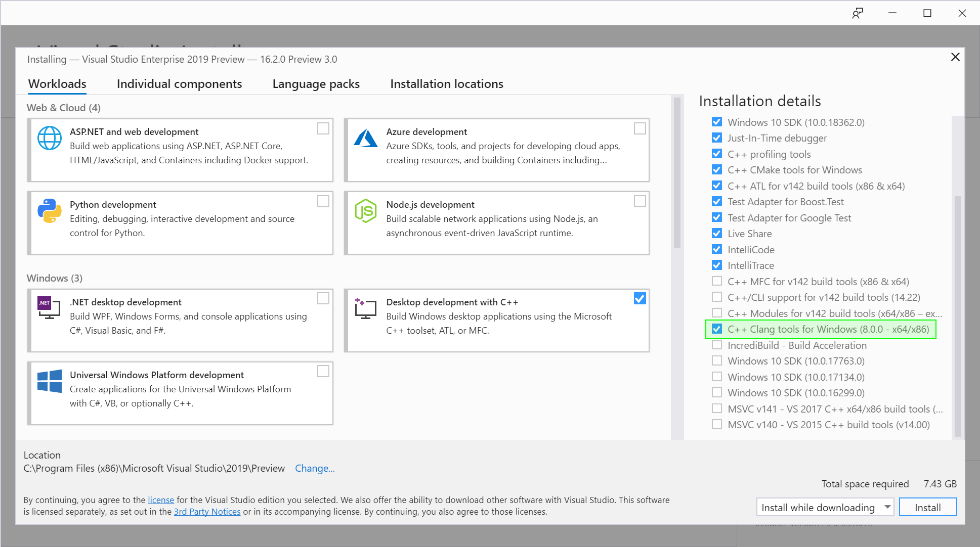This screenshot has height=547, width=980.
Task: Open the license link
Action: pos(161,499)
